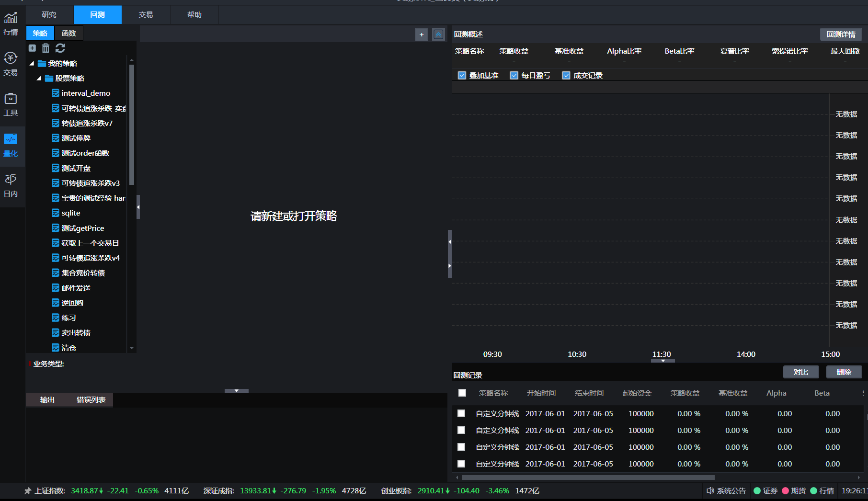Toggle the 每日盈亏 checkbox
The image size is (868, 501).
click(514, 75)
